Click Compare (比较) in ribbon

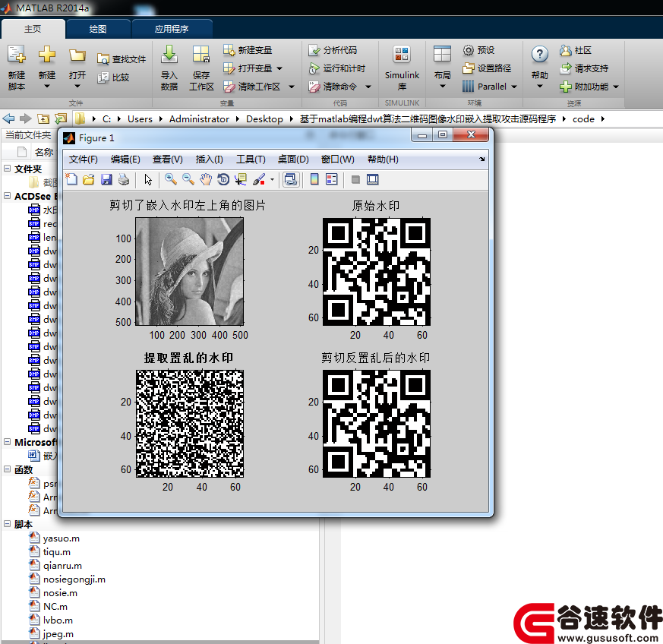[113, 77]
